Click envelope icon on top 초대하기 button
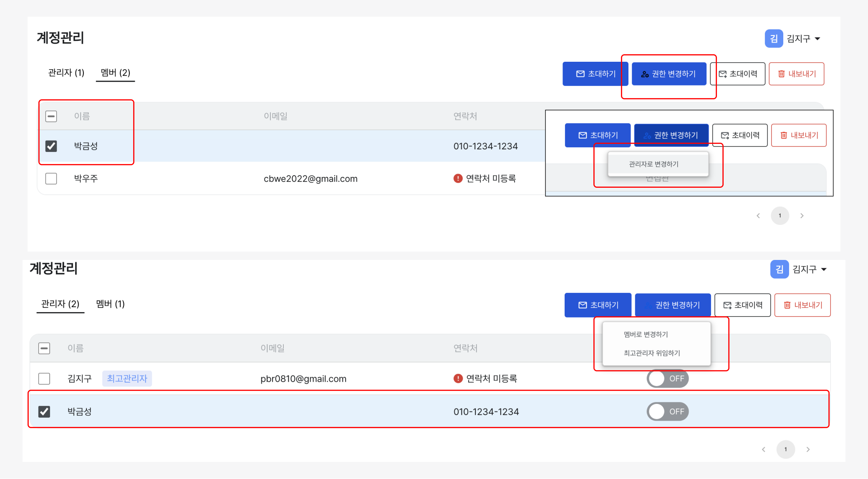This screenshot has width=868, height=479. 580,74
